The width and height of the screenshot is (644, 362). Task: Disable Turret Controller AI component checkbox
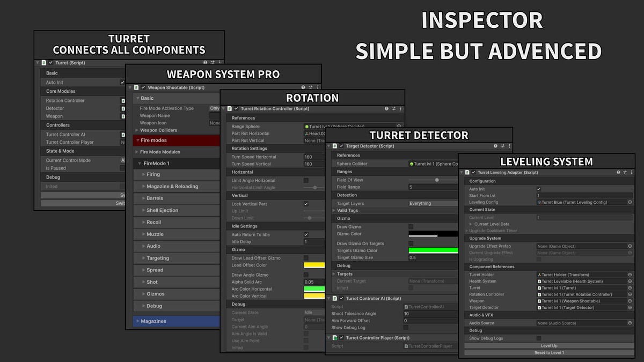pyautogui.click(x=341, y=298)
